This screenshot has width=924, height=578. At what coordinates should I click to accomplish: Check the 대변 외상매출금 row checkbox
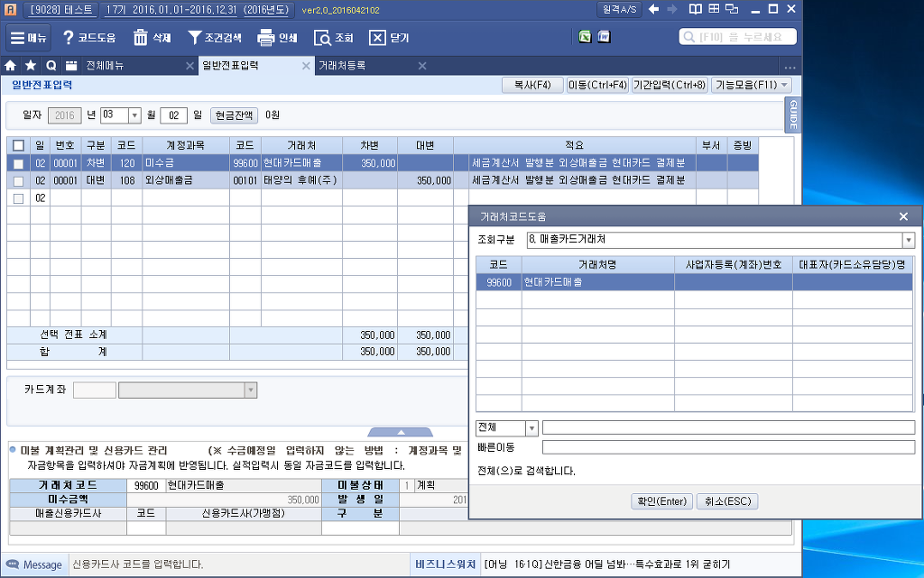[18, 180]
